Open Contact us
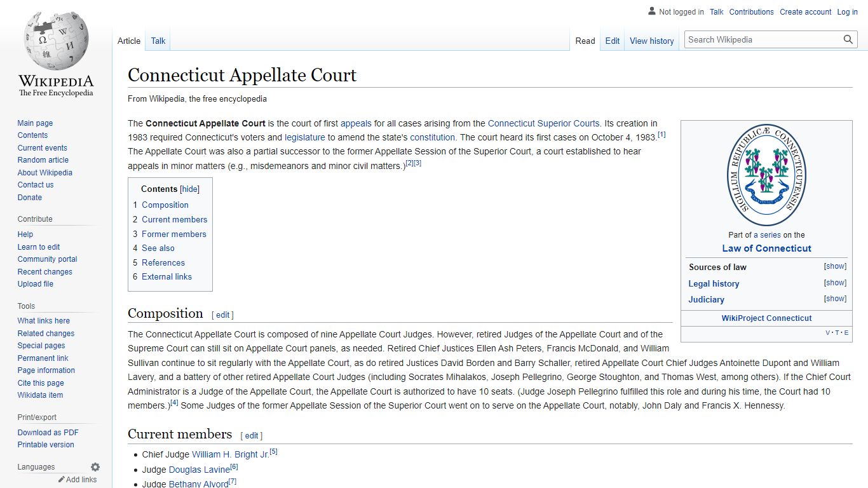Viewport: 868px width, 488px height. 36,185
